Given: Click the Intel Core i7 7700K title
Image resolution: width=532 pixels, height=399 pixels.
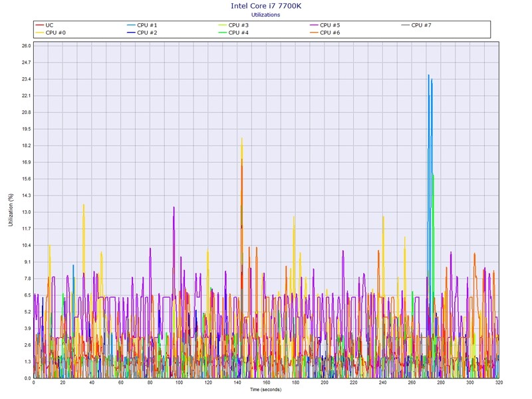Looking at the screenshot, I should 265,6.
